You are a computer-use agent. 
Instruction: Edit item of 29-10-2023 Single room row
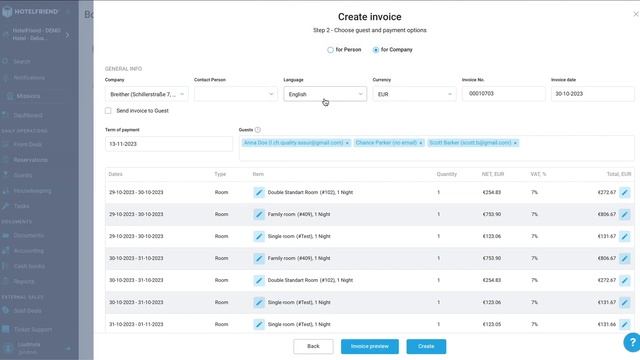[259, 236]
